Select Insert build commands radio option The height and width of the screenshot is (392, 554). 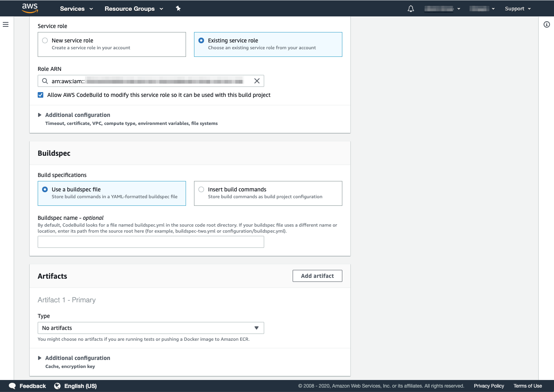pos(201,189)
